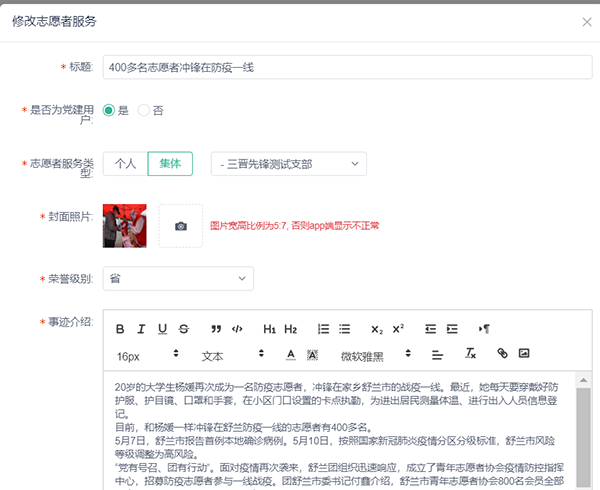This screenshot has width=600, height=490.
Task: Open the 三晋先锋测试支部 branch dropdown
Action: (x=288, y=163)
